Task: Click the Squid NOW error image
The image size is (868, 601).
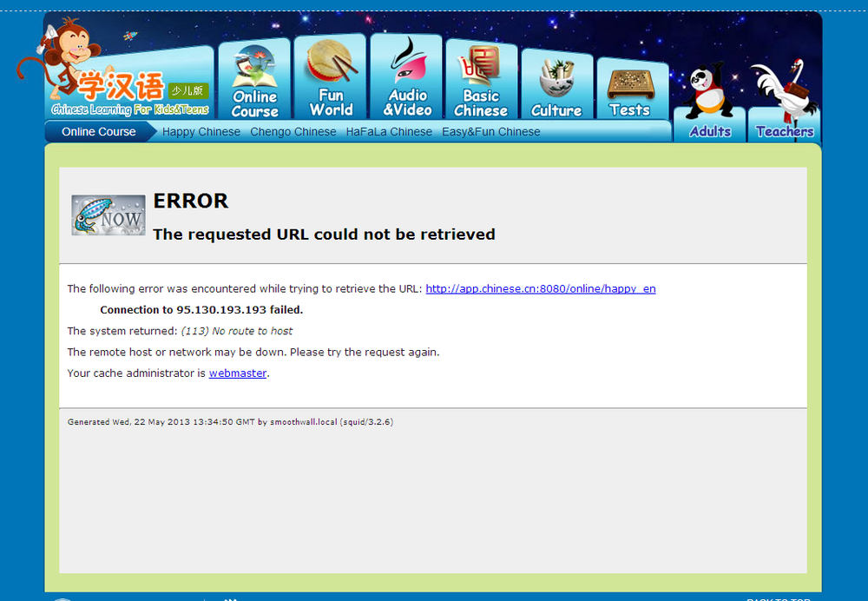Action: (108, 215)
